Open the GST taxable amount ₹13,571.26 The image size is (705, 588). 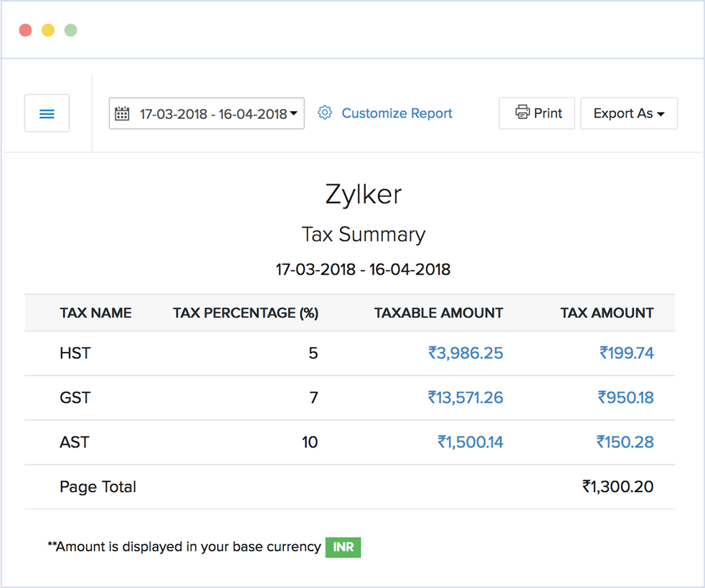[466, 397]
